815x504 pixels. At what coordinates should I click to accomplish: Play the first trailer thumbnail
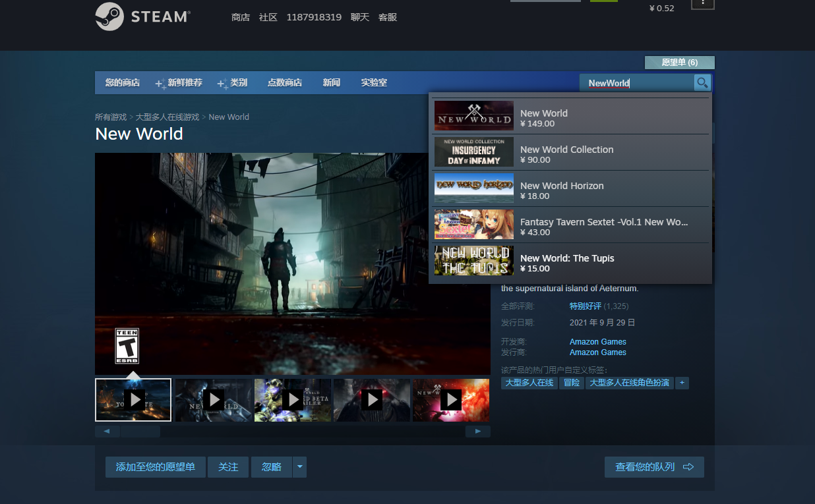[x=133, y=399]
